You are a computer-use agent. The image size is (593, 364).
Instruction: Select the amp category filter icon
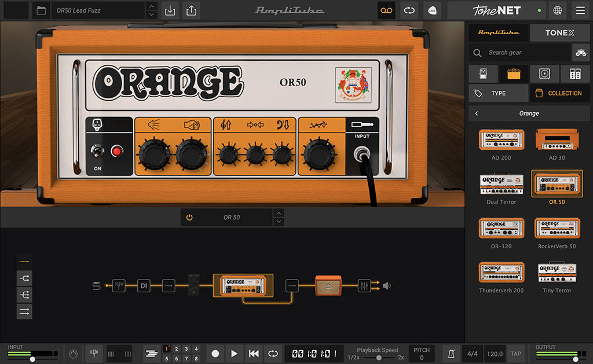click(x=513, y=73)
